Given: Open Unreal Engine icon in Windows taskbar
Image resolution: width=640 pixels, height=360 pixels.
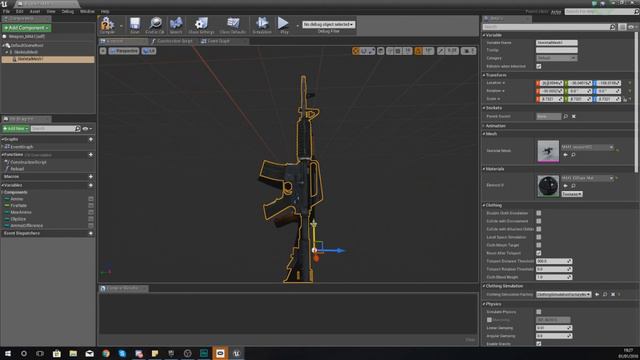Looking at the screenshot, I should tap(236, 353).
